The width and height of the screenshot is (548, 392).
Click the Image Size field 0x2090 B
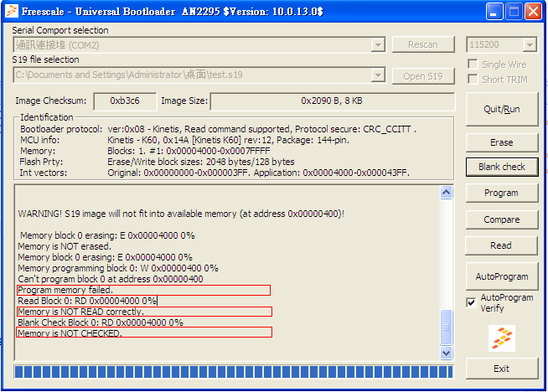(333, 101)
